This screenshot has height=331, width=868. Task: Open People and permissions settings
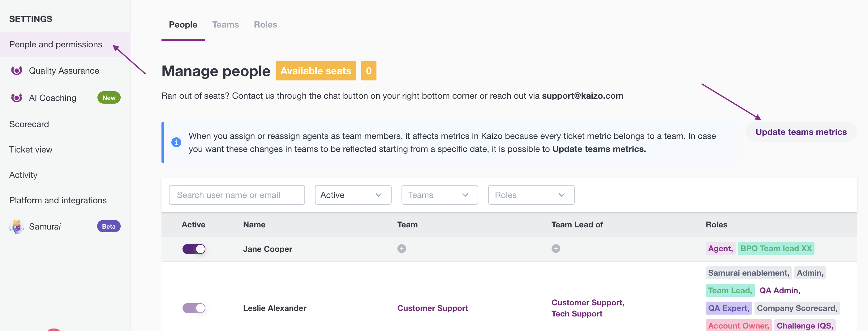coord(65,44)
